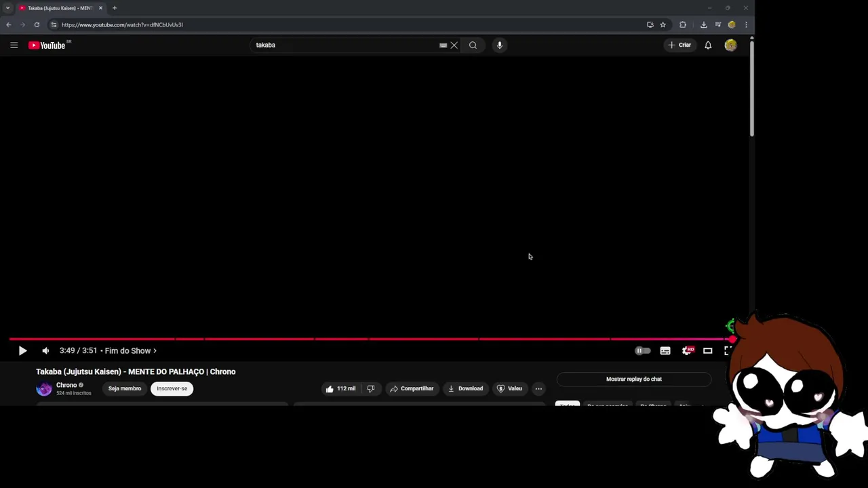Screen dimensions: 868x488
Task: Open the Chrono channel name link
Action: click(x=66, y=386)
